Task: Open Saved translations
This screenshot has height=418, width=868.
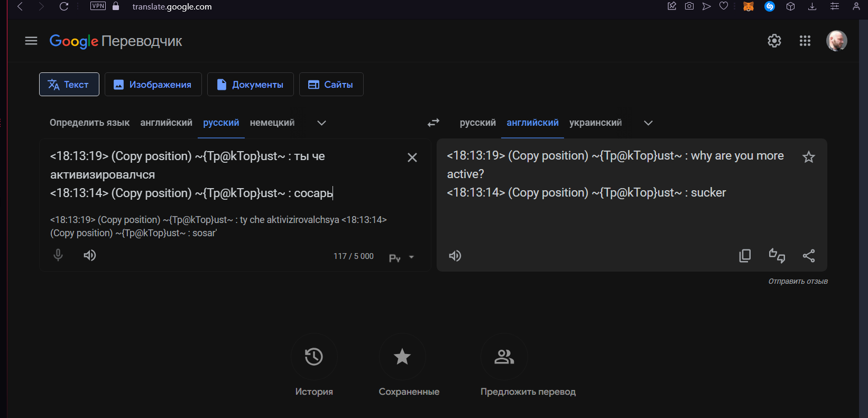Action: tap(402, 357)
